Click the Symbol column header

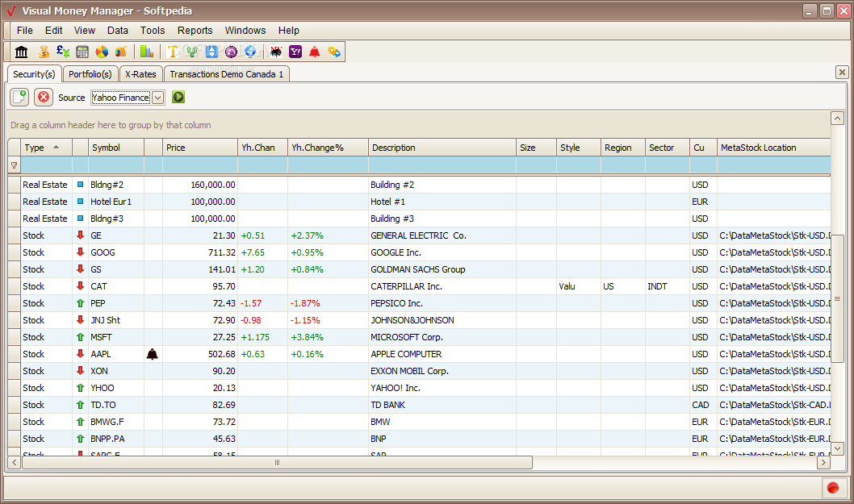[x=116, y=148]
